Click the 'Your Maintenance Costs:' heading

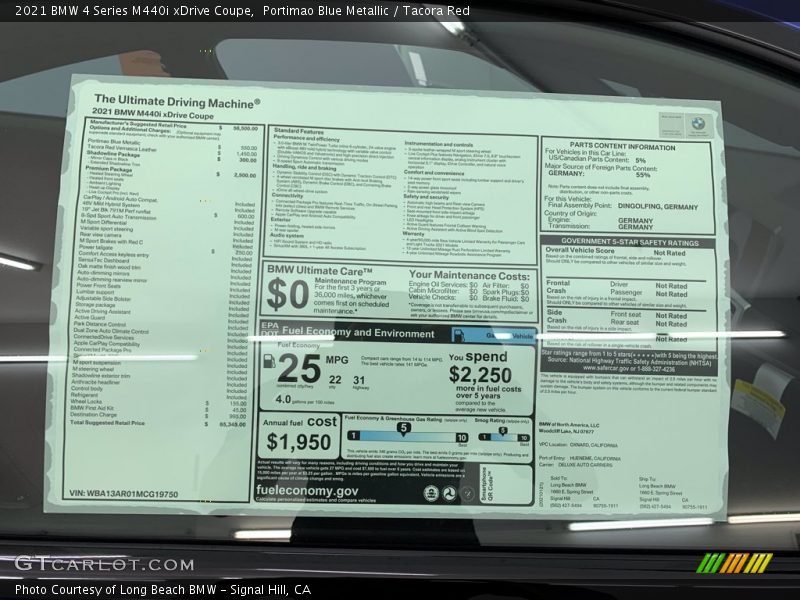(x=469, y=276)
